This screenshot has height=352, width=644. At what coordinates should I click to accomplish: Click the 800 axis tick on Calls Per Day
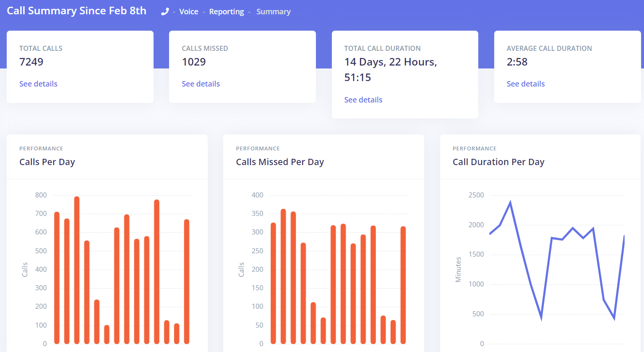41,195
